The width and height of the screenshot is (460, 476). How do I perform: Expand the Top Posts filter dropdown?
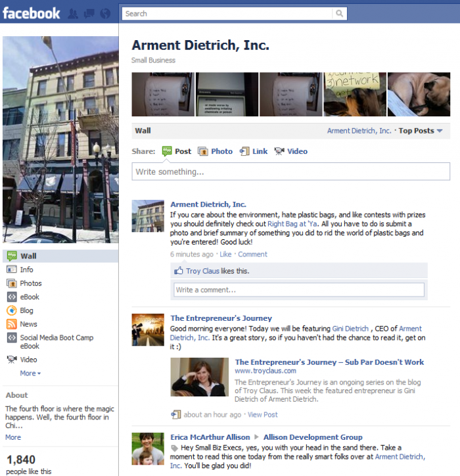point(421,131)
